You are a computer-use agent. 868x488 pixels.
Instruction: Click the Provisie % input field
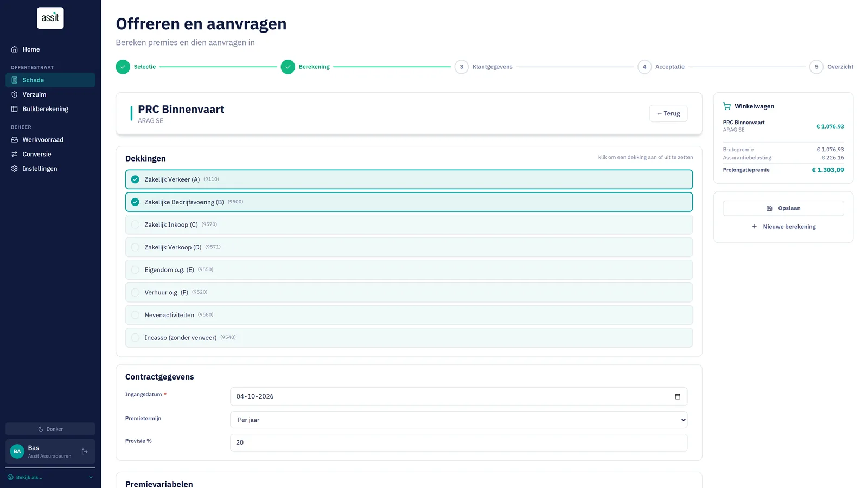459,442
